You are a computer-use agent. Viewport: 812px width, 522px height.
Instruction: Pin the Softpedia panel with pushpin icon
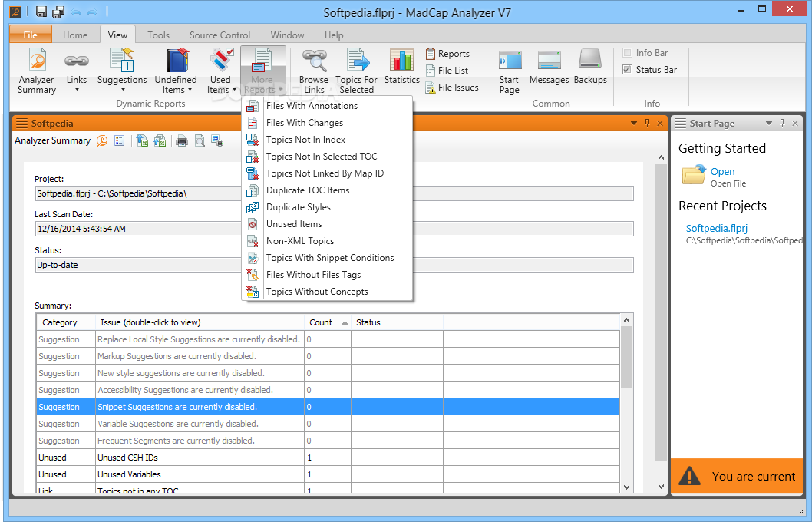point(647,124)
